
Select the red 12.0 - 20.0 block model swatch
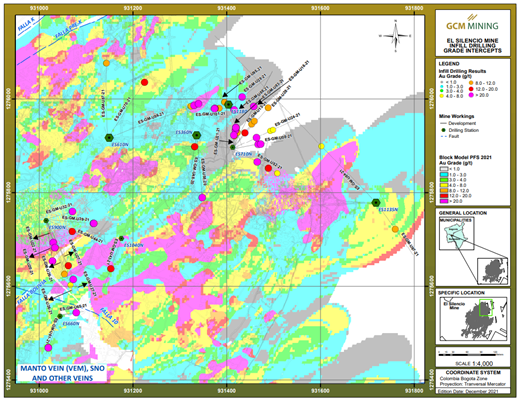[444, 196]
